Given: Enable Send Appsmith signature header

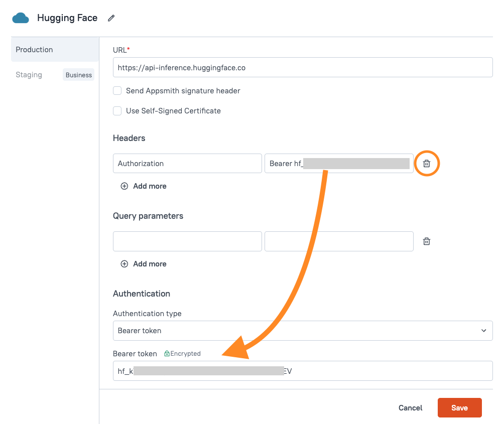Looking at the screenshot, I should tap(117, 91).
